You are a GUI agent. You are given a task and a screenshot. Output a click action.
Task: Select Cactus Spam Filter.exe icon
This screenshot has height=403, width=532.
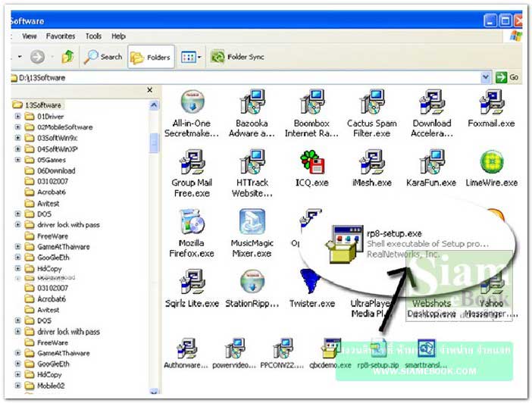[x=372, y=102]
